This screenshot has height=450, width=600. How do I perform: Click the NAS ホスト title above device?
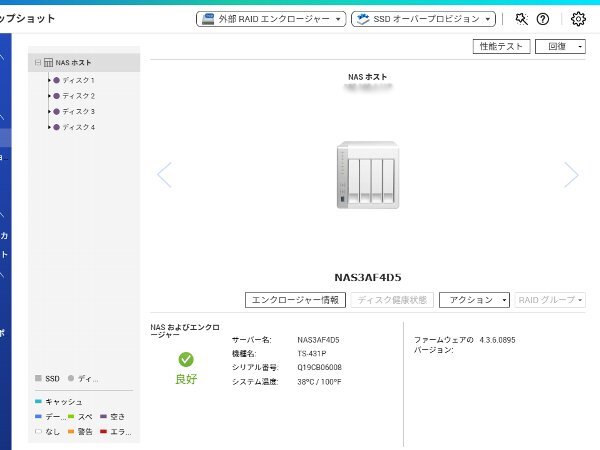pos(367,77)
